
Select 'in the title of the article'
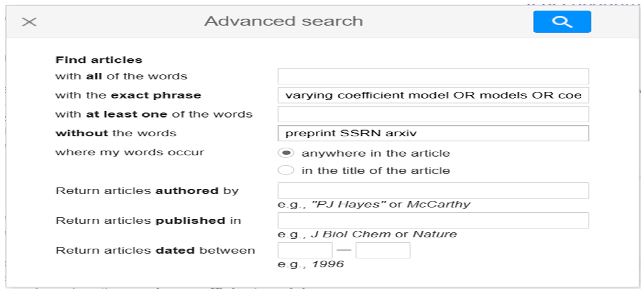[286, 171]
